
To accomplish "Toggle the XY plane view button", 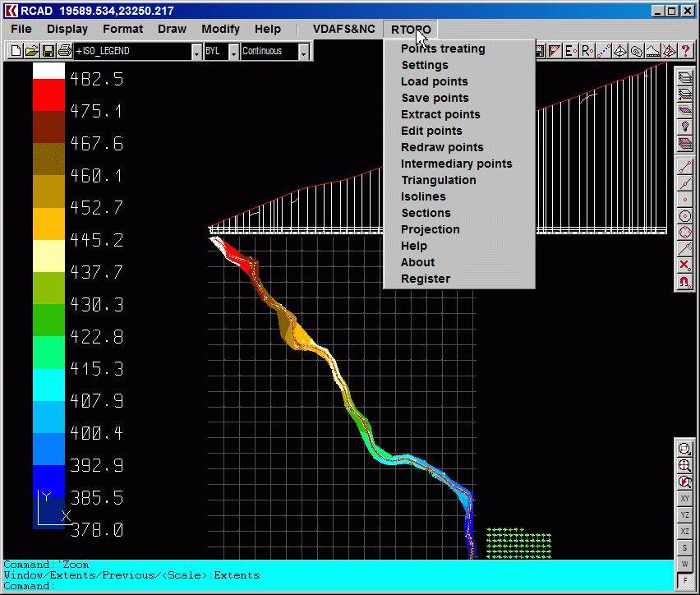I will [x=684, y=499].
